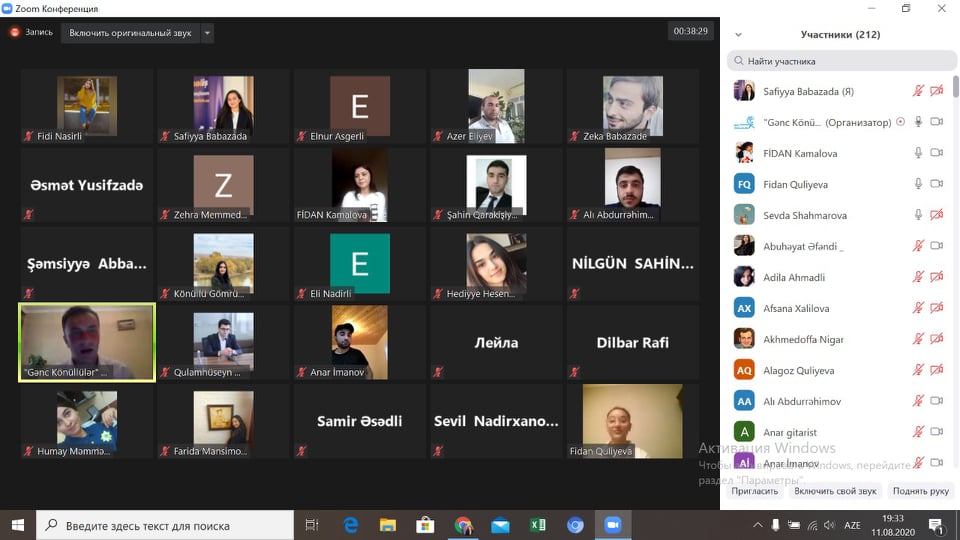960x540 pixels.
Task: Open the original sound dropdown arrow
Action: 207,33
